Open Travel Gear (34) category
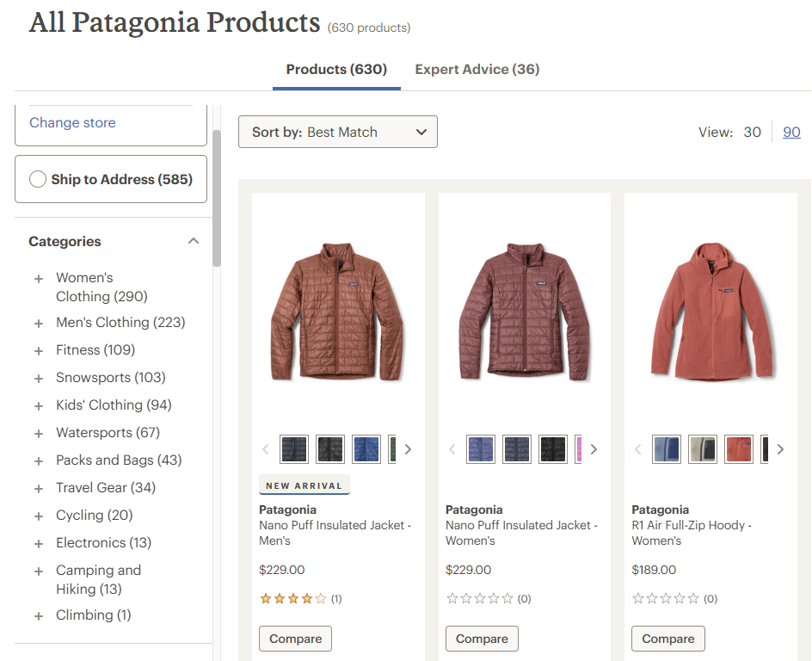This screenshot has width=812, height=661. tap(106, 487)
